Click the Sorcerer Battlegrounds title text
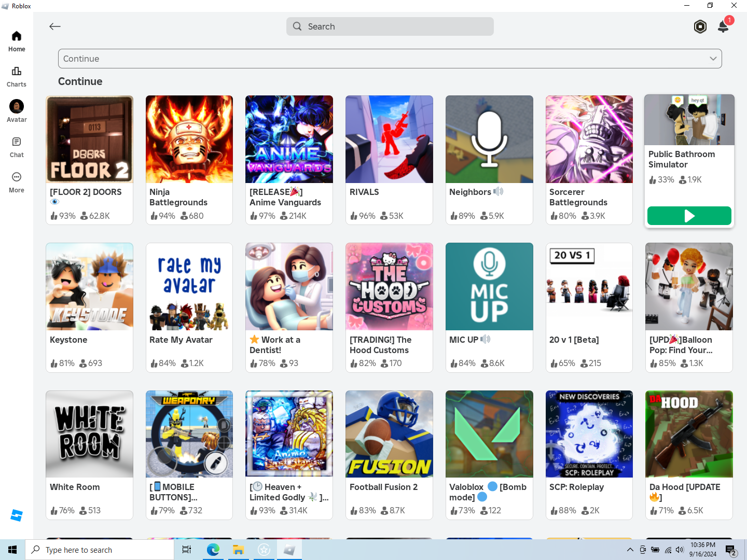 (578, 197)
